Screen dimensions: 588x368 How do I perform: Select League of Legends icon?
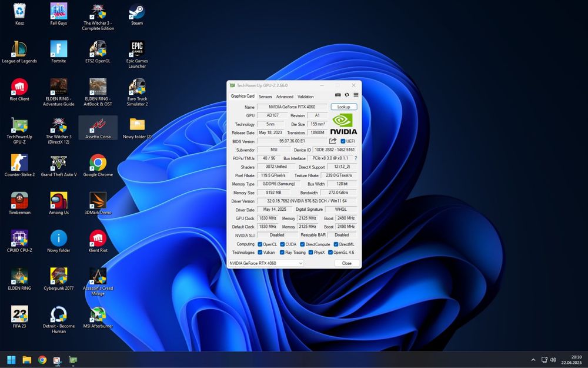[19, 52]
